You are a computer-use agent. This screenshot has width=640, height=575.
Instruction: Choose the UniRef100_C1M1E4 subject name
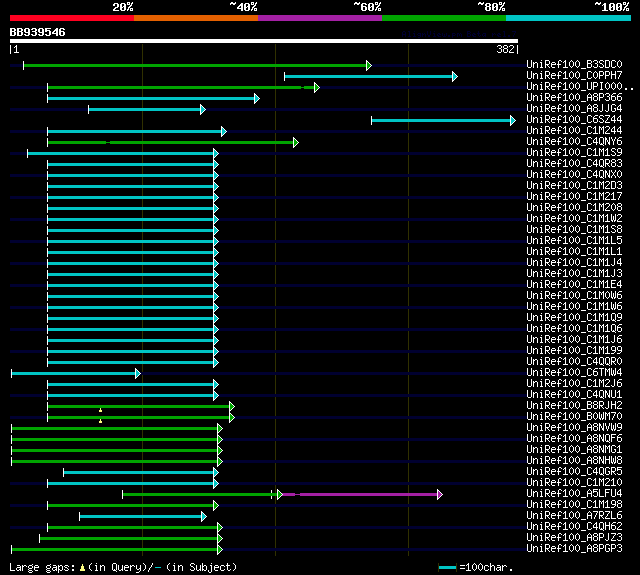click(574, 285)
